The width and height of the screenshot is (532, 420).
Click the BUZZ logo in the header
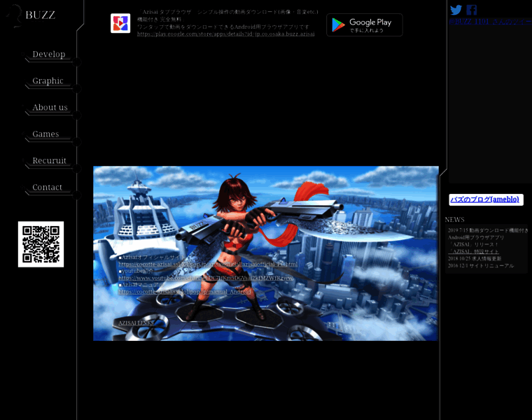(31, 15)
